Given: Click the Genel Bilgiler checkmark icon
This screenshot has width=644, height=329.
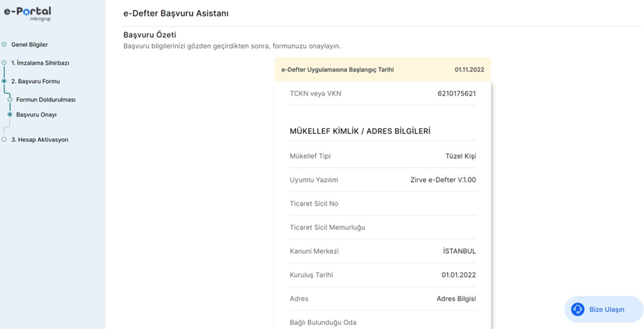Looking at the screenshot, I should point(5,45).
